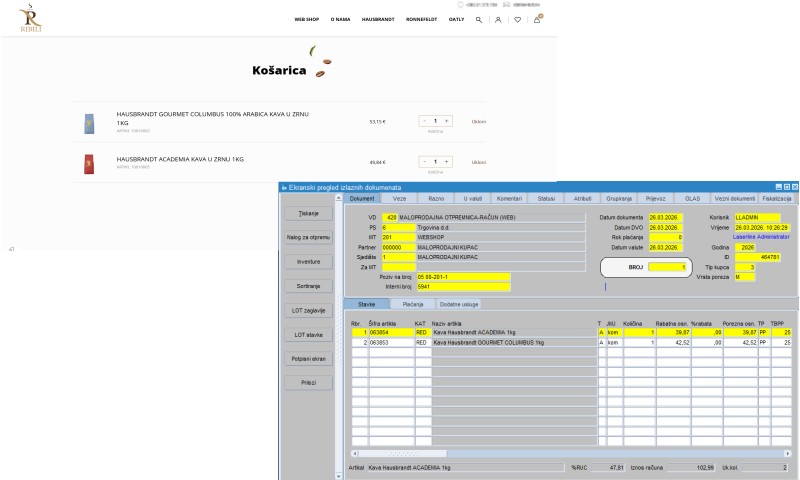
Task: Click the Tiskanje button
Action: click(309, 213)
